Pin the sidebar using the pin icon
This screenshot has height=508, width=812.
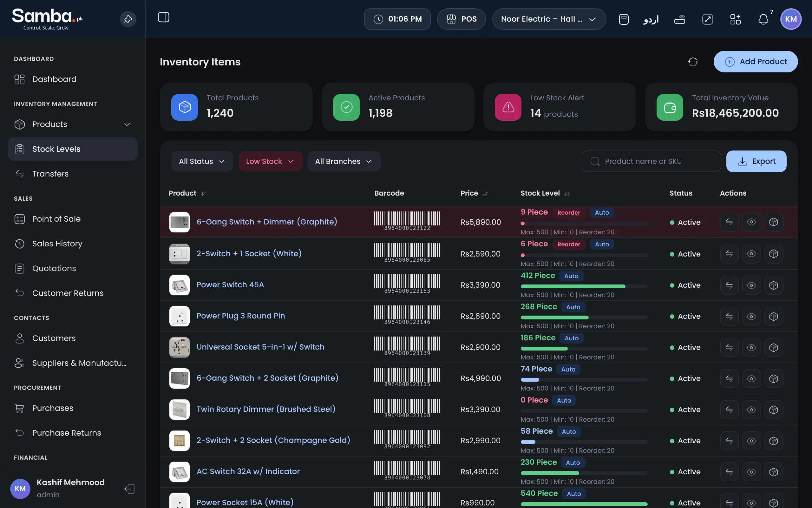coord(128,19)
